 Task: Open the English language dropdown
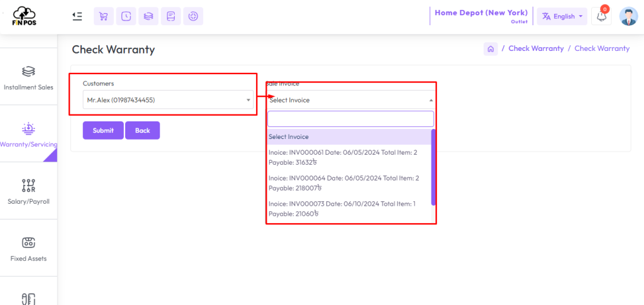tap(562, 16)
